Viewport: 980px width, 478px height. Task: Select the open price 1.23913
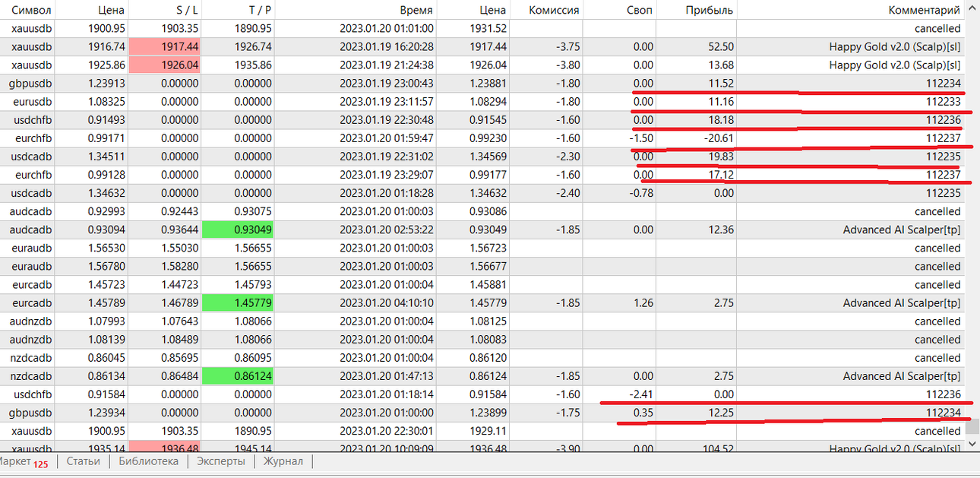(x=107, y=84)
